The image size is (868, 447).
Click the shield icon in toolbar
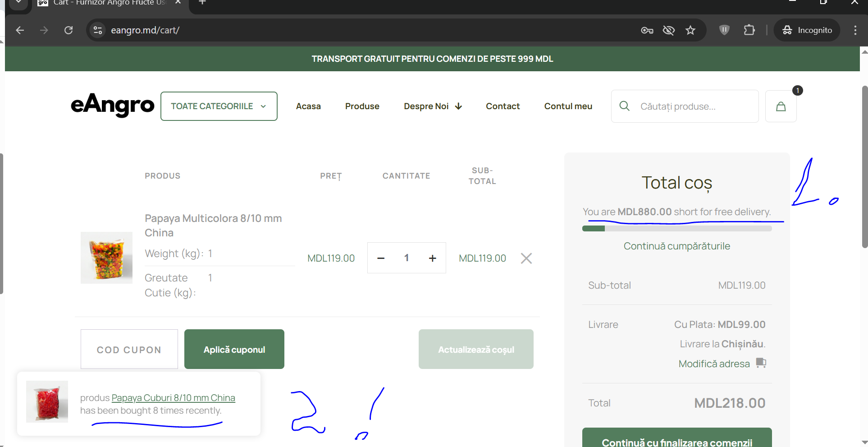click(x=724, y=30)
